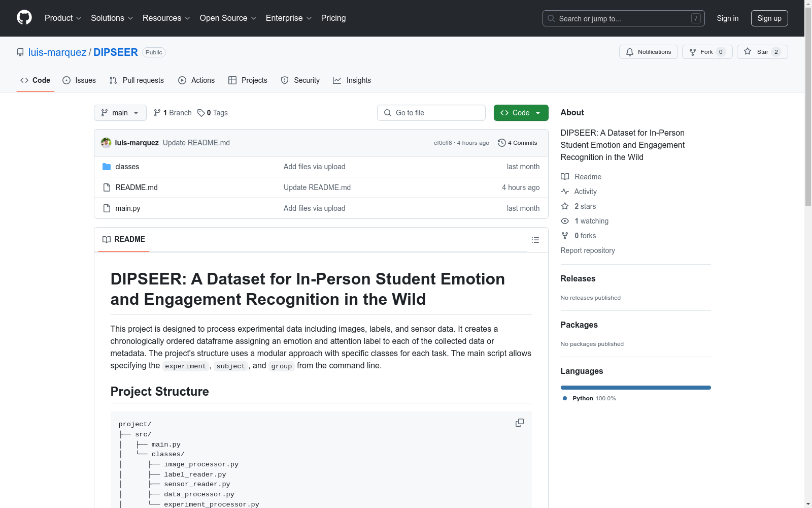Expand the Resources menu
812x508 pixels.
tap(166, 18)
